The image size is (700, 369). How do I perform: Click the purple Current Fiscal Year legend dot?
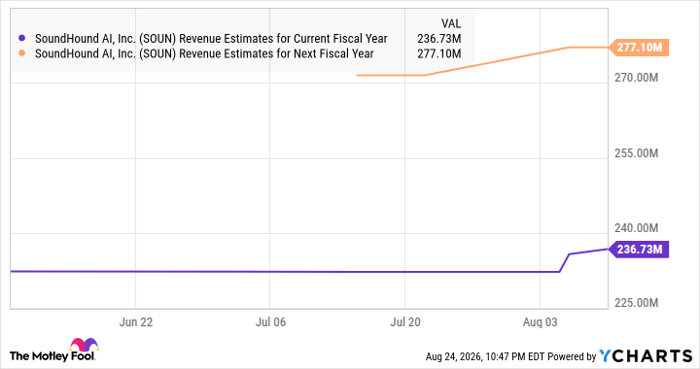tap(21, 39)
